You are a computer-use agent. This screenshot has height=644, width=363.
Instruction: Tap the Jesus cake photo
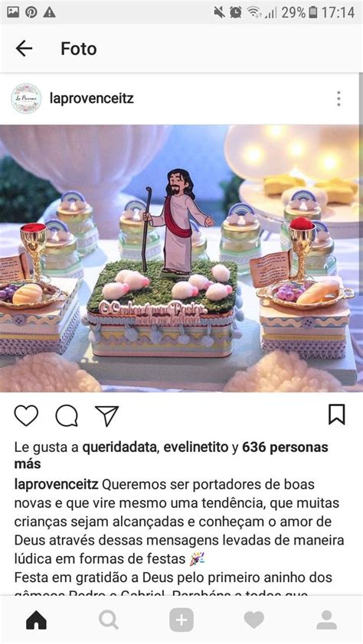pyautogui.click(x=181, y=259)
